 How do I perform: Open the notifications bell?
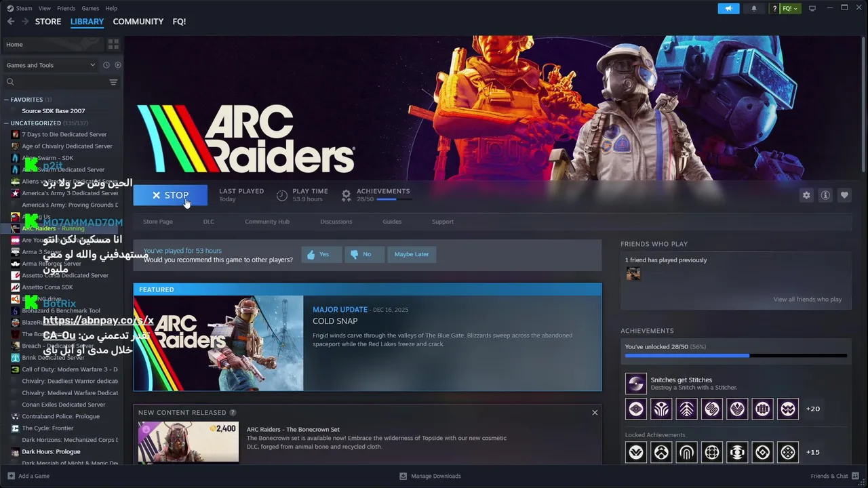[x=754, y=8]
